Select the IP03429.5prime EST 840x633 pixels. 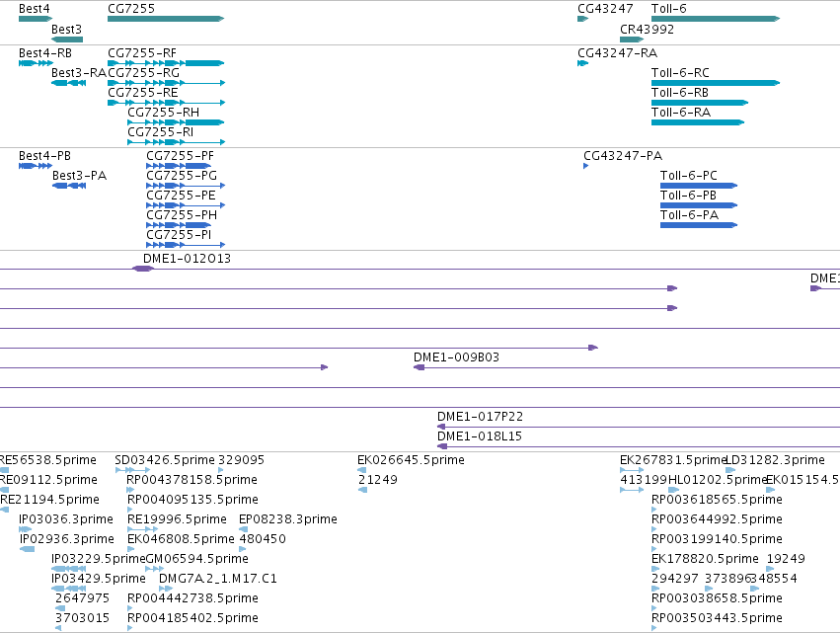pyautogui.click(x=68, y=589)
